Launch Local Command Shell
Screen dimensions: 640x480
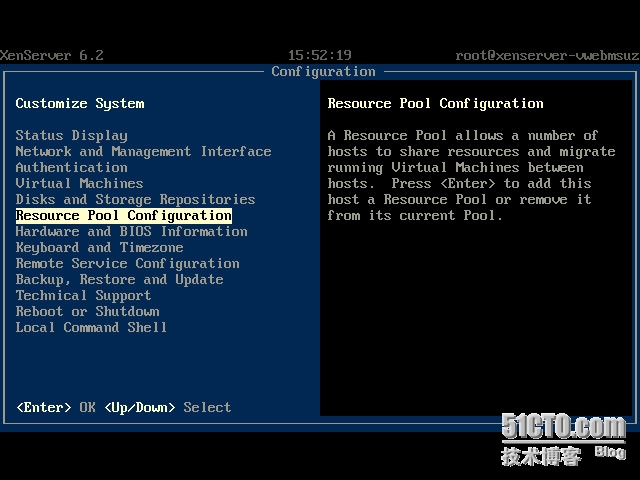(91, 327)
